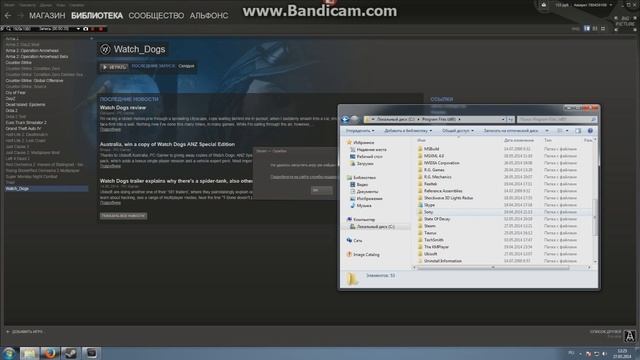Screen dimensions: 640x360
Task: Open Общий доступ share dropdown
Action: 458,131
